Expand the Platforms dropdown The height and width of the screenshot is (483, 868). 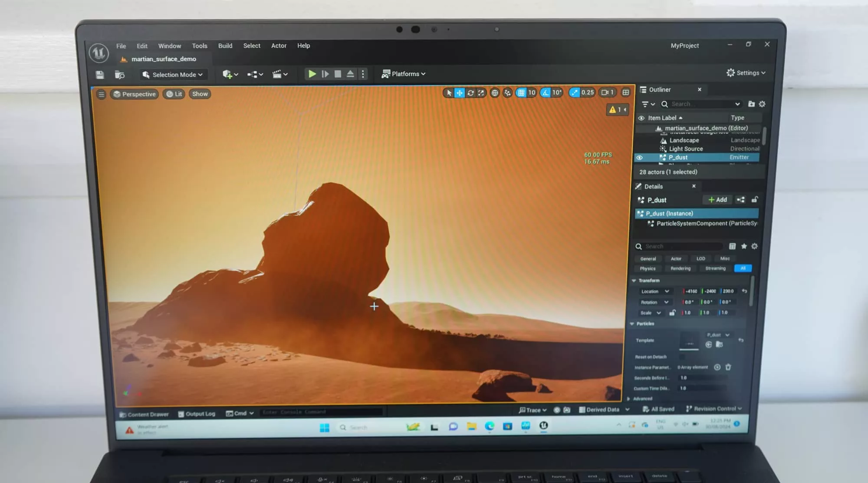[404, 74]
